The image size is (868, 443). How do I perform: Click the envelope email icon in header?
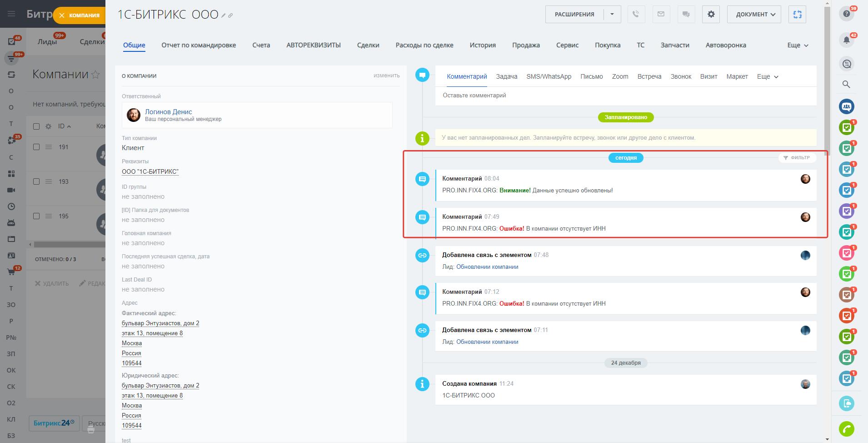[661, 14]
